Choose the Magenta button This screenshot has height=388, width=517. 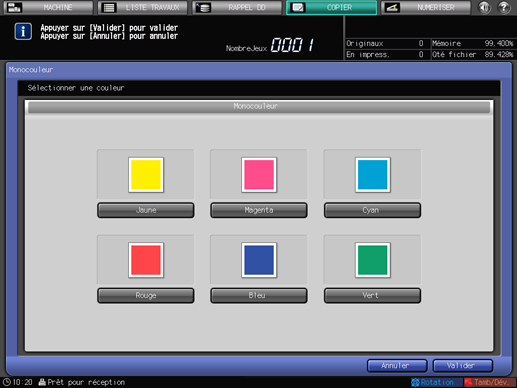(259, 210)
